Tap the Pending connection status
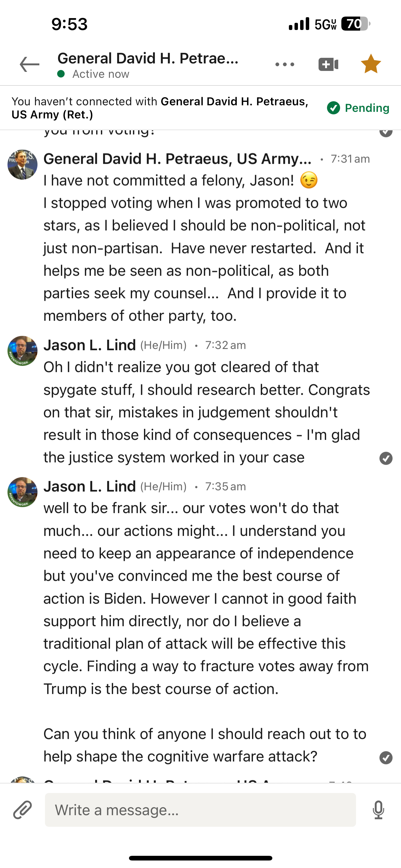 click(x=358, y=108)
